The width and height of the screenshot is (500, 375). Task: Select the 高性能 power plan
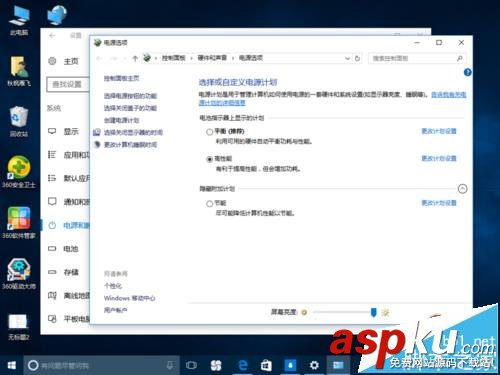click(x=210, y=159)
